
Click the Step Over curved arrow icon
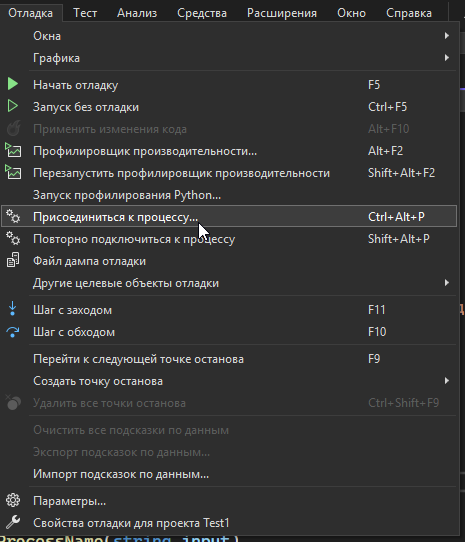click(x=13, y=332)
